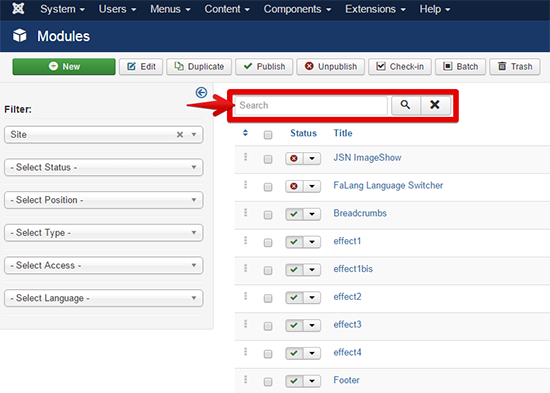Toggle published status of effect1bis

[294, 270]
